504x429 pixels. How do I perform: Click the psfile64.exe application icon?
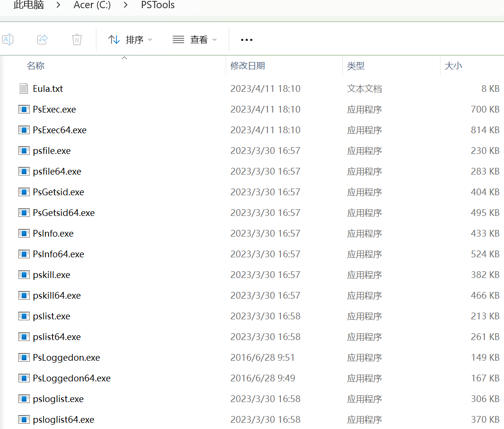click(x=24, y=171)
